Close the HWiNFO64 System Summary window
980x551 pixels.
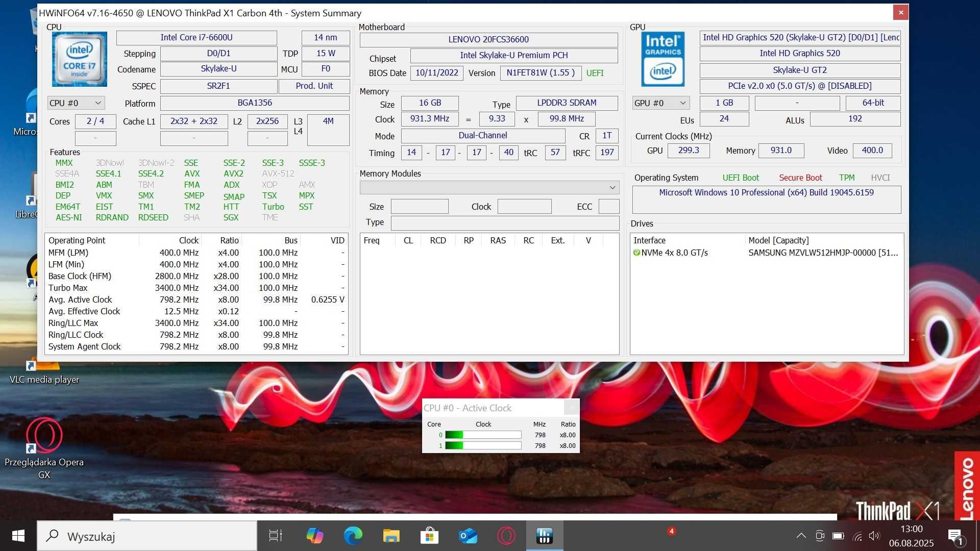pyautogui.click(x=900, y=12)
